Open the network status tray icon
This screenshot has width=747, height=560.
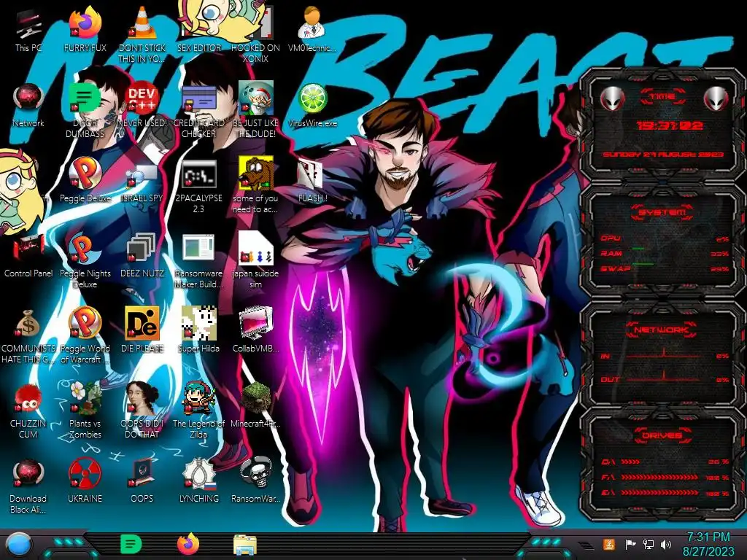coord(649,544)
